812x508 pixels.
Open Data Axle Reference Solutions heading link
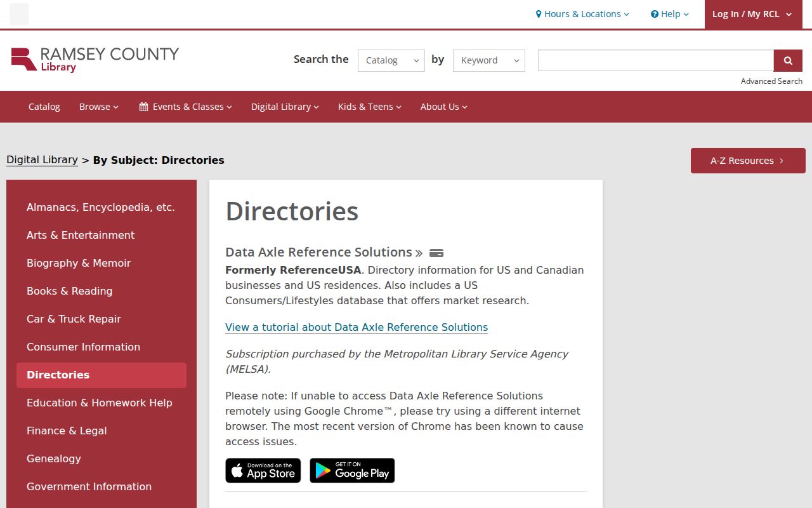[324, 252]
